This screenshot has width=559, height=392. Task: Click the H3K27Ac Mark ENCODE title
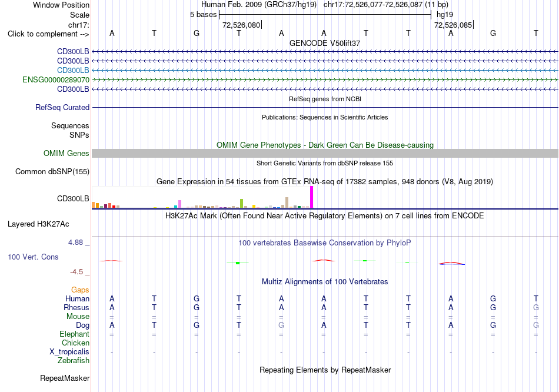(x=325, y=216)
